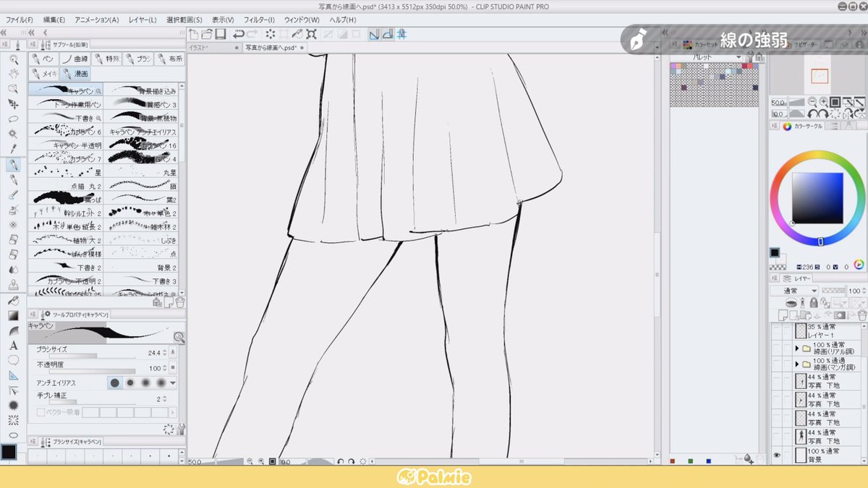Open the 編集(E) menu
Screen dimensions: 868x488
click(54, 20)
